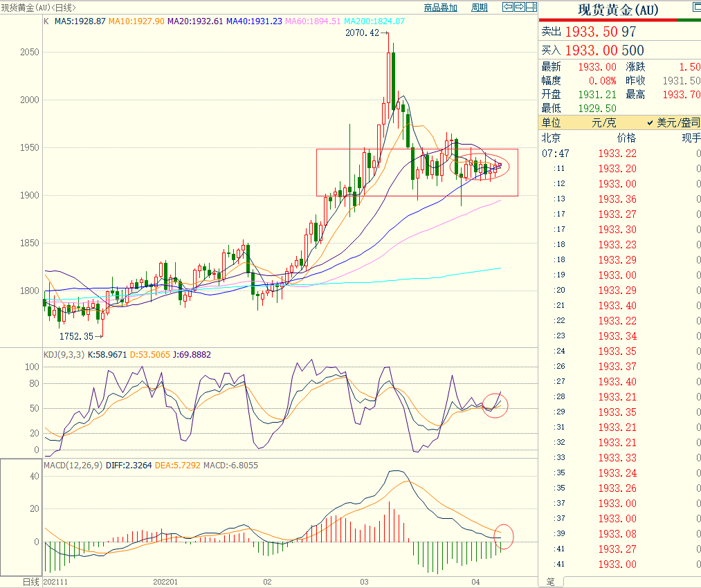
Task: Click the 最高 value 1933.70
Action: [x=682, y=95]
